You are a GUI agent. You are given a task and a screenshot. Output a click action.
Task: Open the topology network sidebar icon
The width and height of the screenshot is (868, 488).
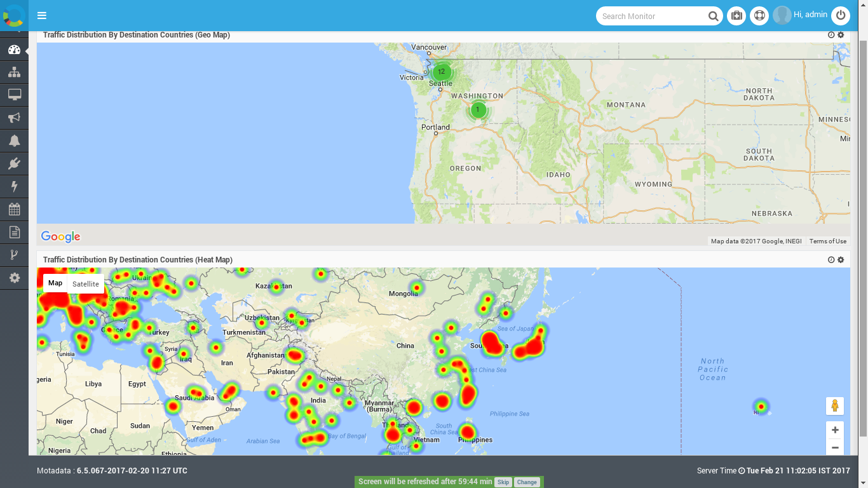pyautogui.click(x=14, y=72)
